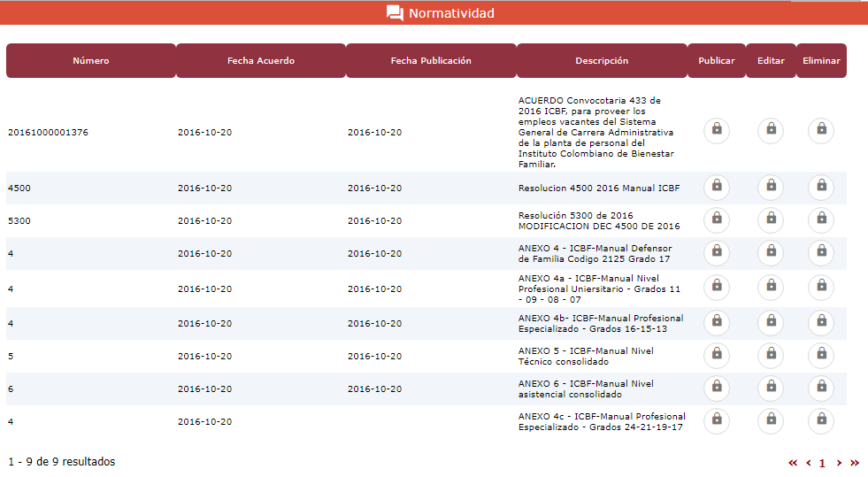Viewport: 868px width, 477px height.
Task: Go to the previous results page
Action: pyautogui.click(x=808, y=463)
